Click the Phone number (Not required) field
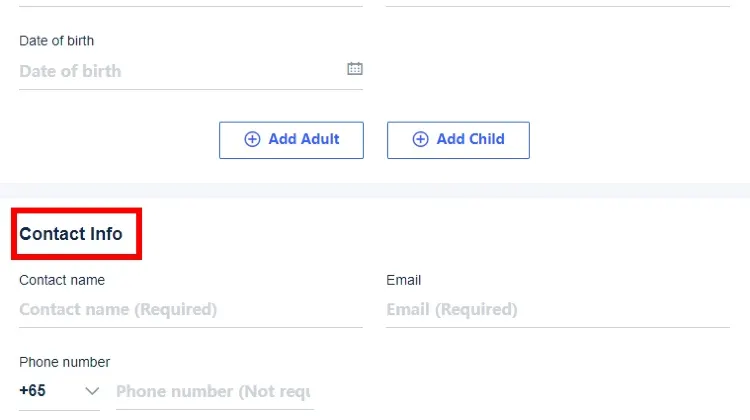Screen dimensions: 750x420 [x=215, y=392]
